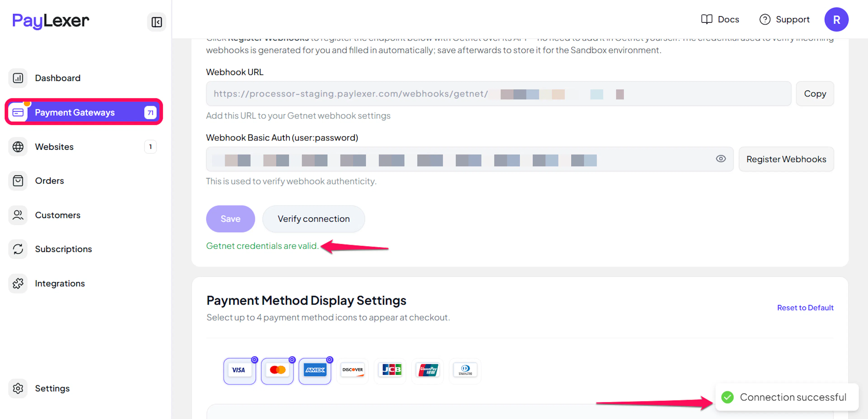This screenshot has height=419, width=868.
Task: Click the Docs book icon
Action: 707,19
